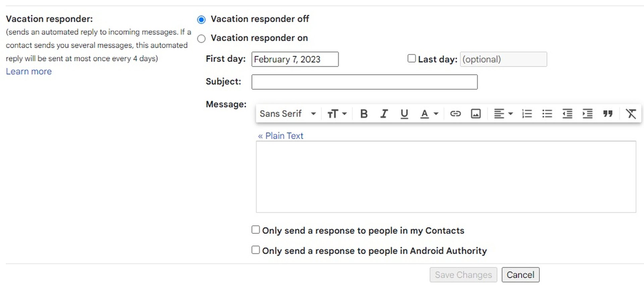Click into the Subject field
The image size is (644, 291).
coord(364,82)
